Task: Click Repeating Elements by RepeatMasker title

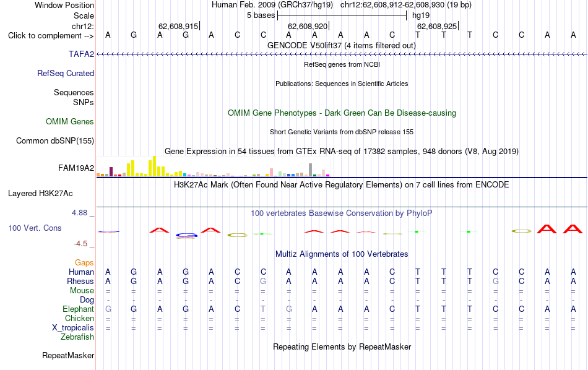Action: pos(342,346)
